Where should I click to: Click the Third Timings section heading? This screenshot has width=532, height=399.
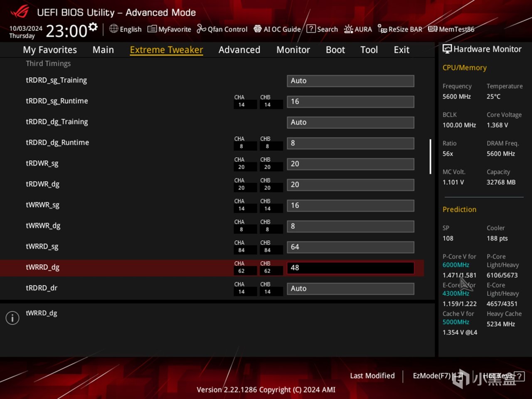[x=48, y=63]
